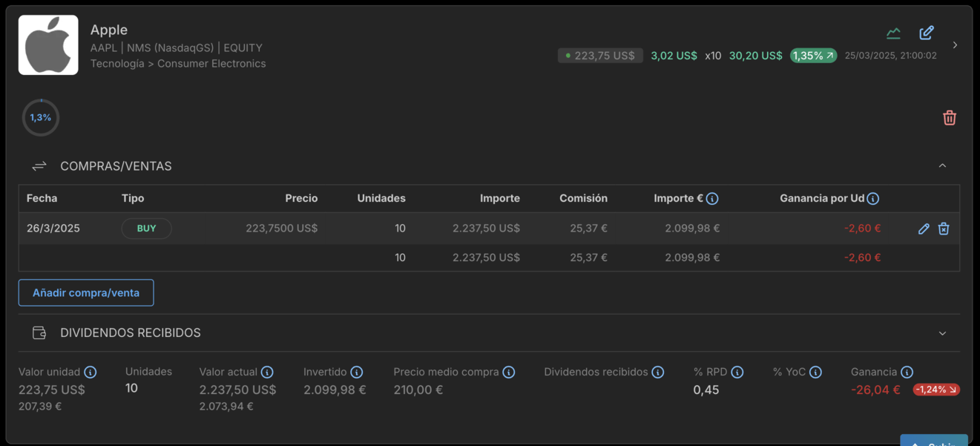
Task: Open the Apple price chart icon
Action: point(893,33)
